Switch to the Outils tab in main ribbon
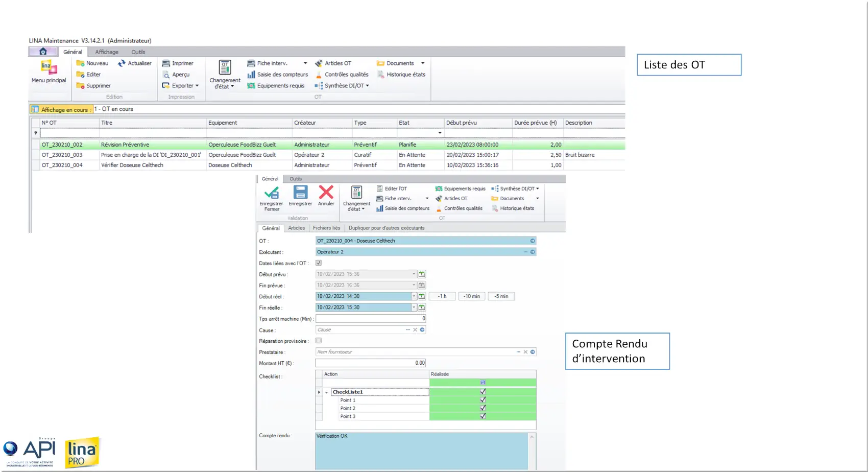868x472 pixels. click(138, 52)
